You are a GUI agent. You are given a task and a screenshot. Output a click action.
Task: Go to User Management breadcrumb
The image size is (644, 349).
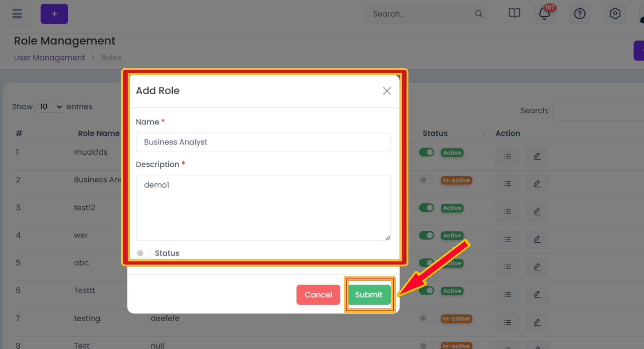coord(49,58)
